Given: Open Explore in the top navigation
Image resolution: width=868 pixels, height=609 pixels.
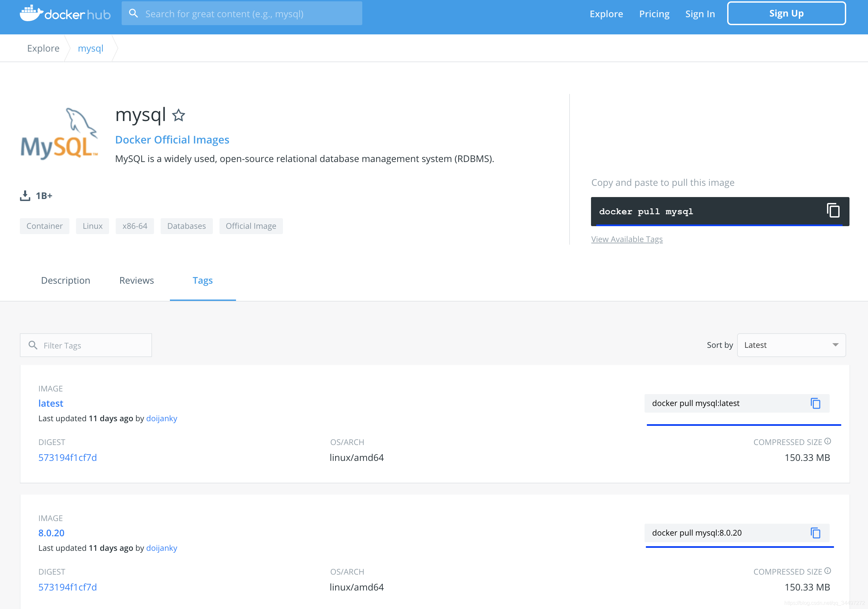Looking at the screenshot, I should click(x=606, y=14).
